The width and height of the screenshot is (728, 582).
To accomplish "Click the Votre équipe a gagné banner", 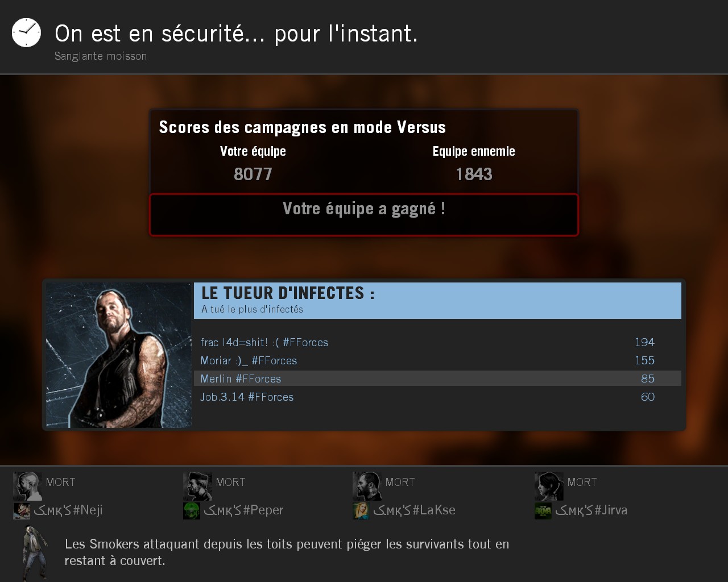I will [364, 214].
